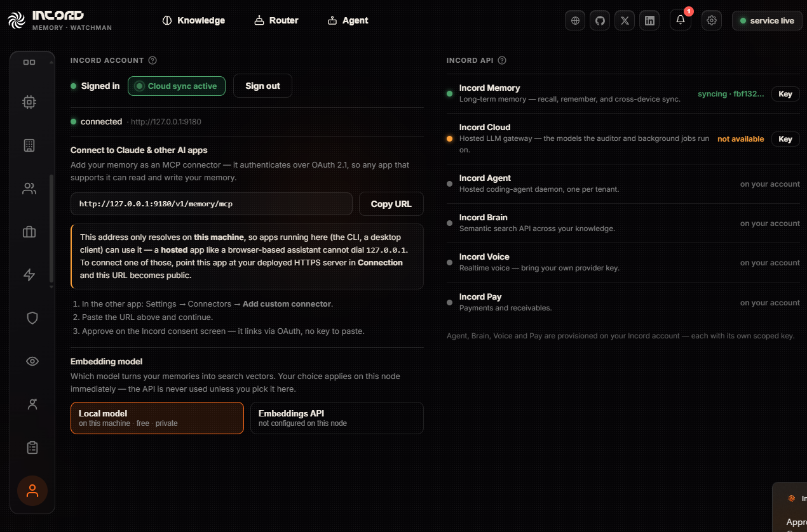The width and height of the screenshot is (807, 532).
Task: Click the Incord Cloud row title
Action: point(485,128)
